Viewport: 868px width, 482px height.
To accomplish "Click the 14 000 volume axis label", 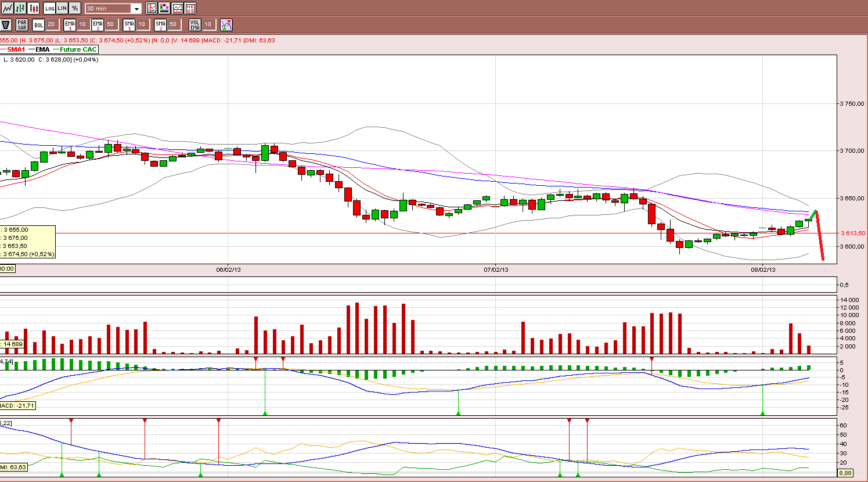I will coord(850,300).
